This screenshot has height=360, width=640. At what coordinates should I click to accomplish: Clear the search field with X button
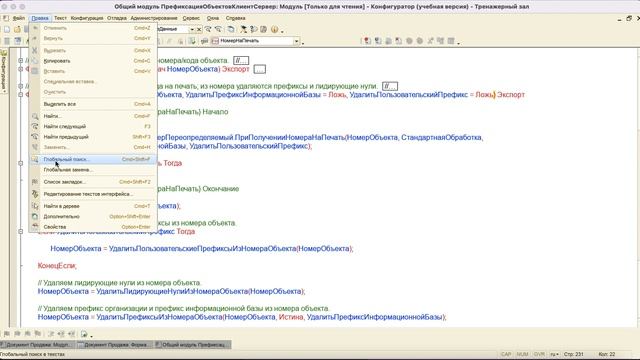tap(199, 29)
